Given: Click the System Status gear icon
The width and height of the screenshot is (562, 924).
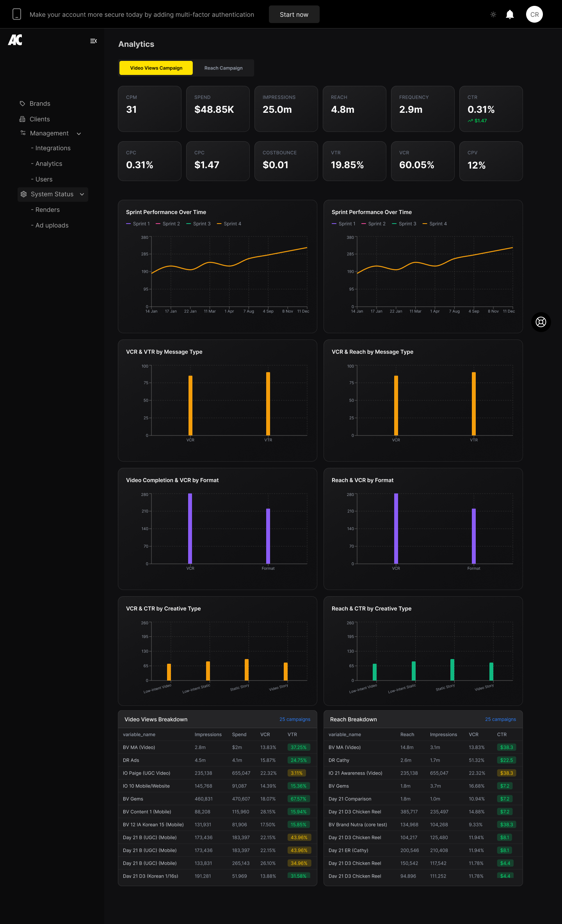Looking at the screenshot, I should pos(23,194).
